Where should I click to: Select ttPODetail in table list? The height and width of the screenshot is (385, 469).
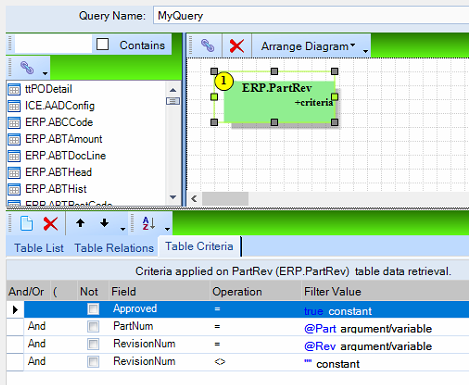coord(49,89)
